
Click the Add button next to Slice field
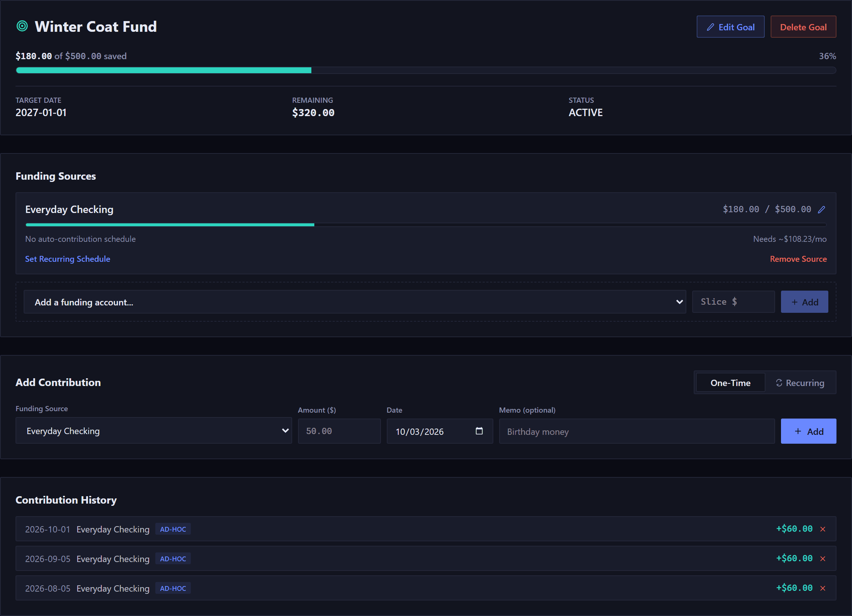(804, 302)
